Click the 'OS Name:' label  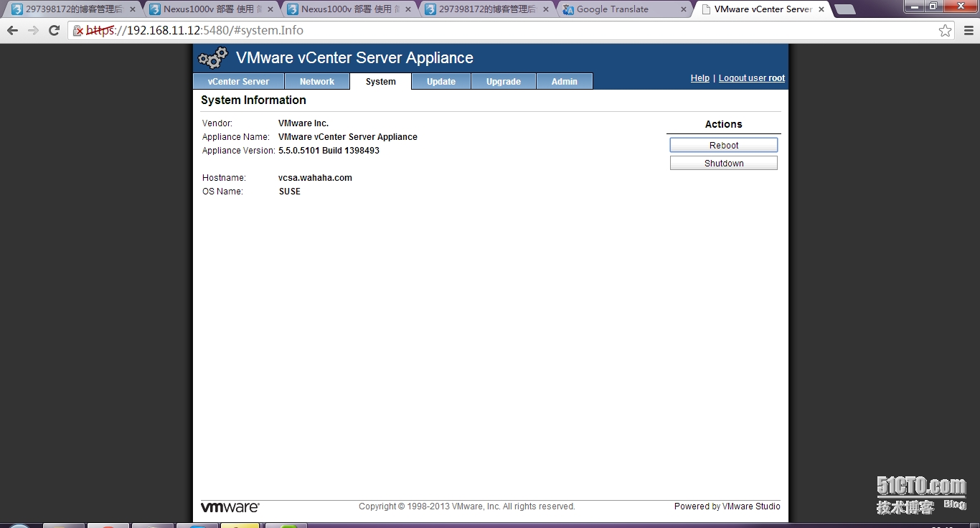point(222,192)
